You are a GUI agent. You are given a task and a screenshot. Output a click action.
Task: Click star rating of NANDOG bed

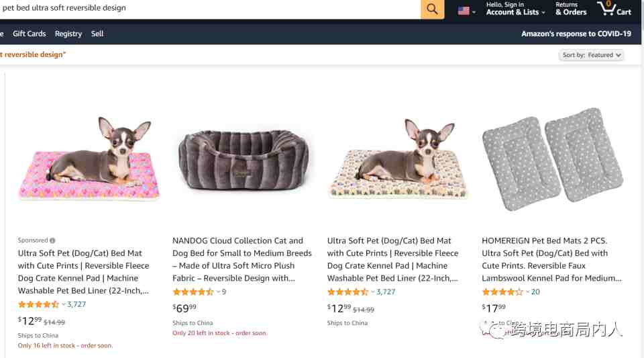(193, 292)
